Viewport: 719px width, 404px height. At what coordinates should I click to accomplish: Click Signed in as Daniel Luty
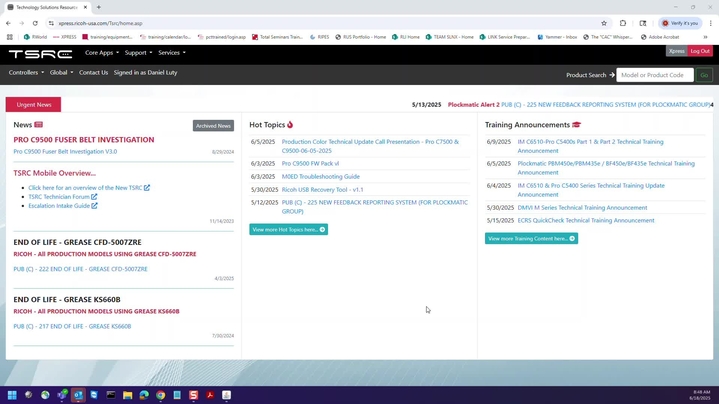[145, 72]
